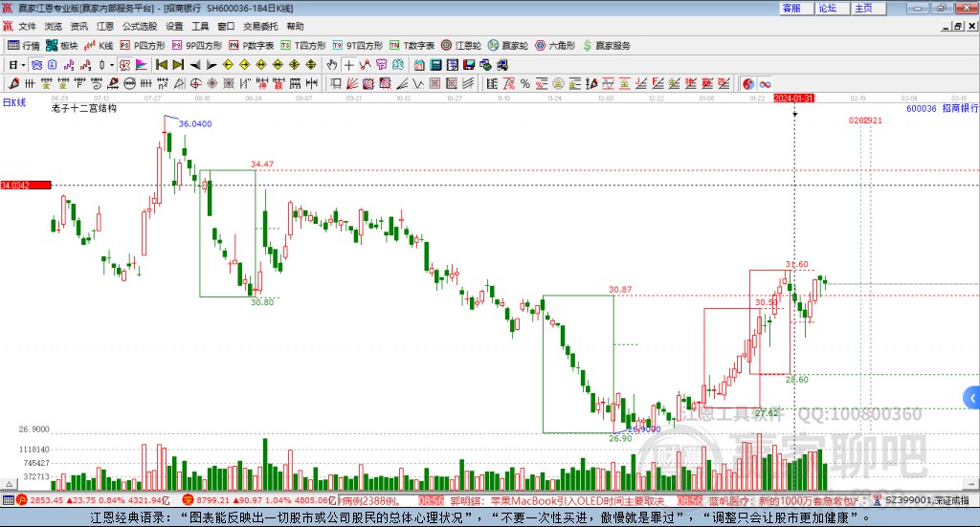Open the P四方形 tool

[143, 46]
